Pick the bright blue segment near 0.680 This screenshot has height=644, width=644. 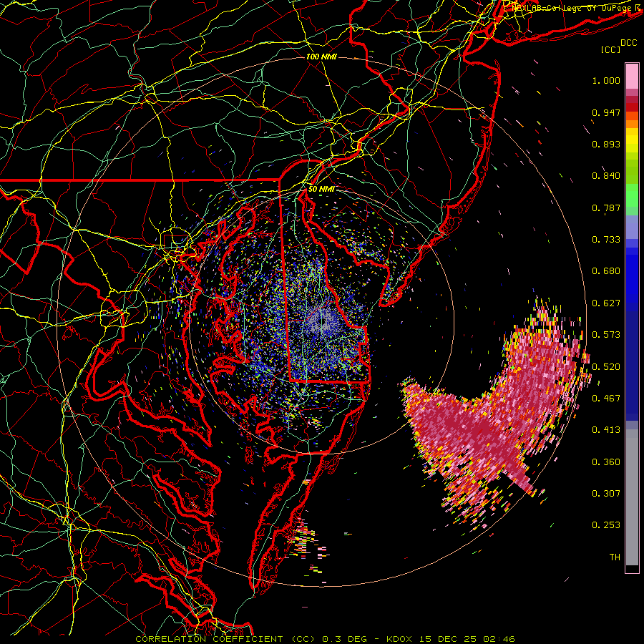click(x=632, y=275)
